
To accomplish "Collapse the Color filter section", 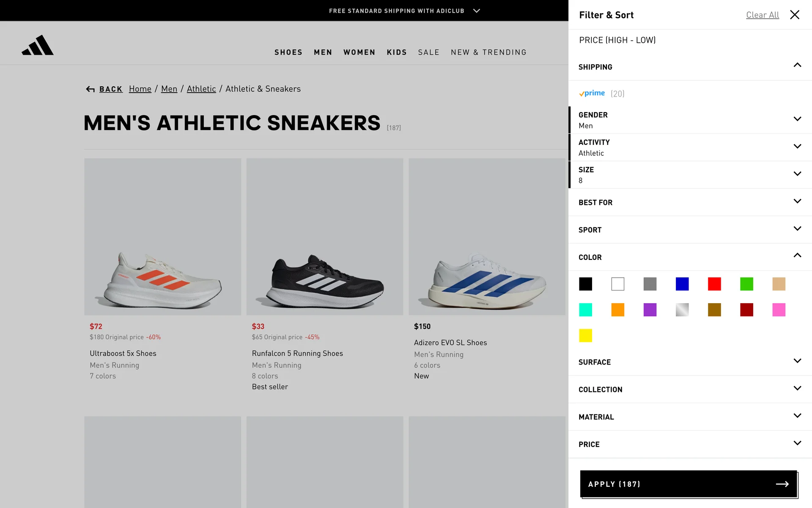I will click(797, 255).
